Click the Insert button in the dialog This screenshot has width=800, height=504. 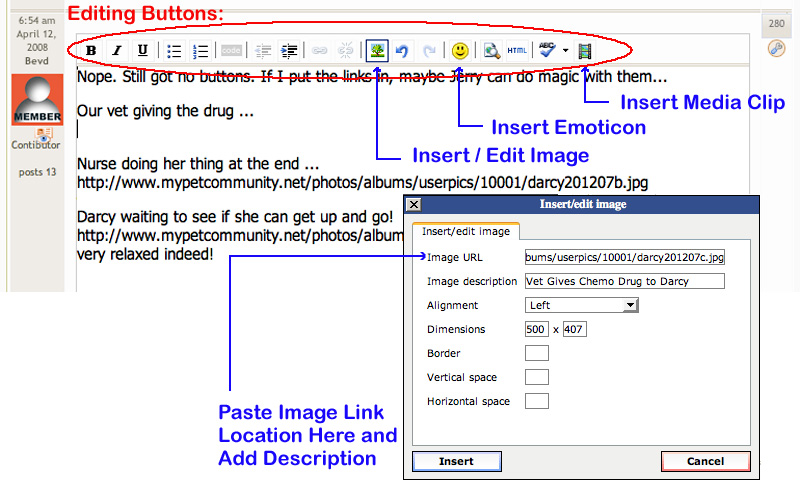[x=457, y=461]
